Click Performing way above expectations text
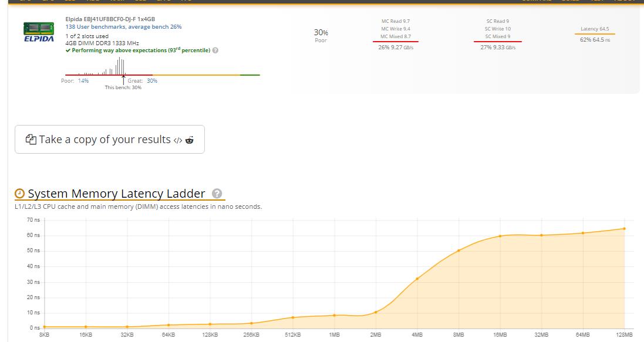Viewport: 644px width, 342px height. 141,50
